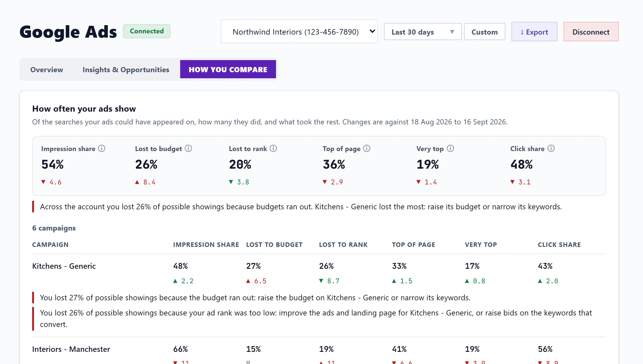Switch to the Overview tab
This screenshot has height=364, width=643.
pos(47,69)
